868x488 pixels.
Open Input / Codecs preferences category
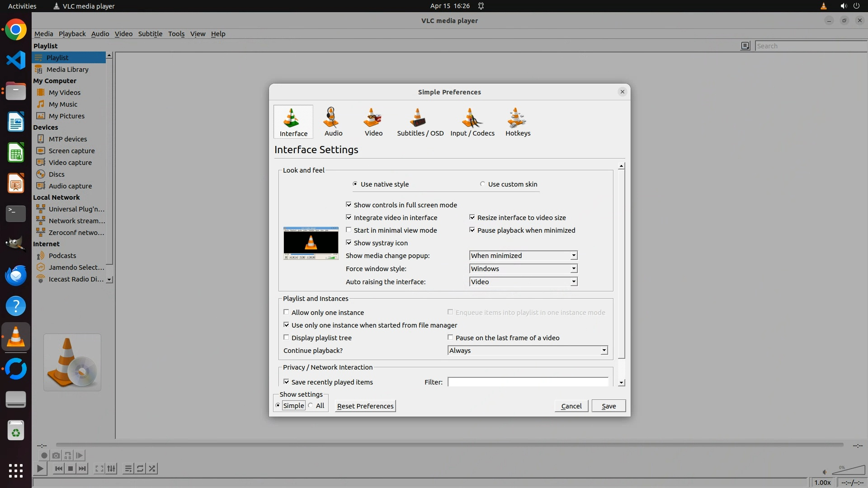[x=472, y=122]
